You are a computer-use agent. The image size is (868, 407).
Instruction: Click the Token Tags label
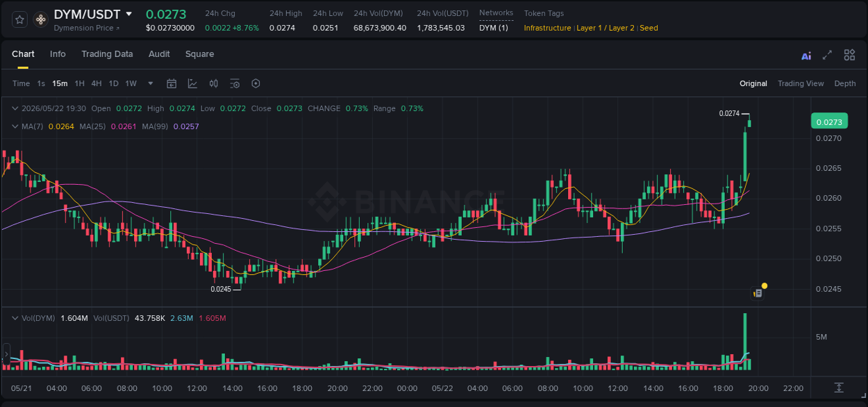click(544, 13)
